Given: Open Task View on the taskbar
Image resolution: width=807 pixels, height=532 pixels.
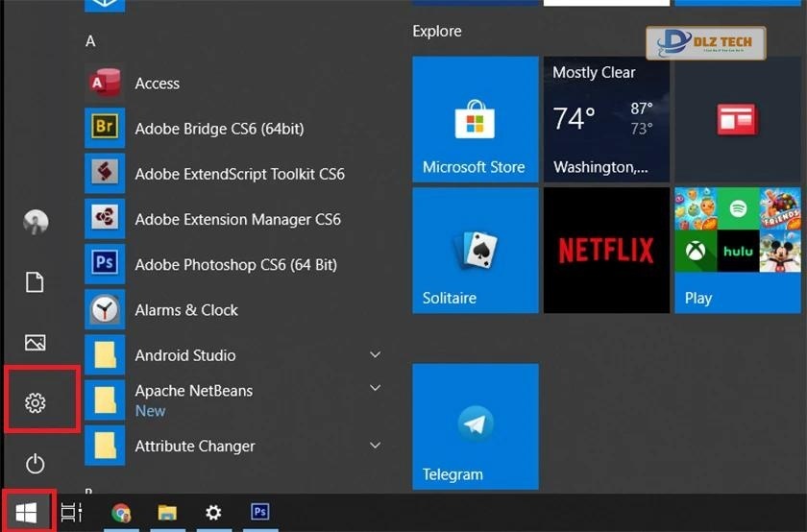Looking at the screenshot, I should 72,513.
